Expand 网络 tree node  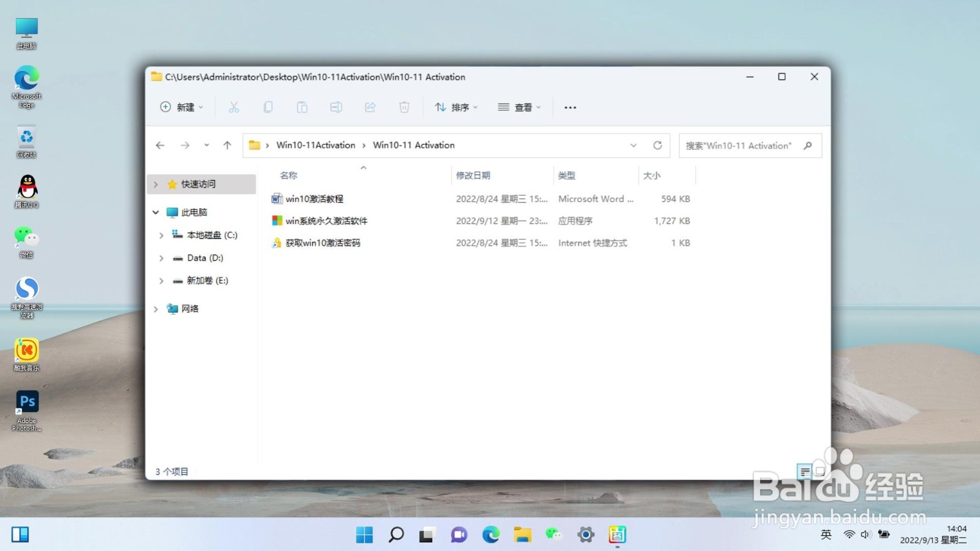[156, 309]
